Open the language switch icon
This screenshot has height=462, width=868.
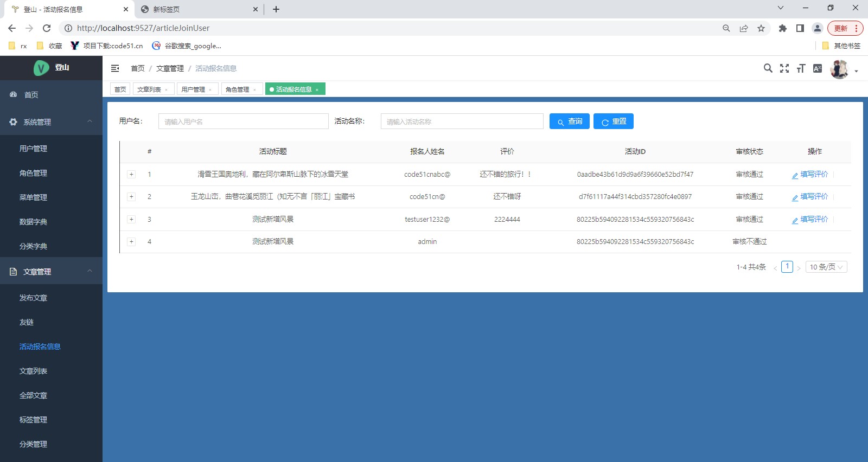[818, 68]
